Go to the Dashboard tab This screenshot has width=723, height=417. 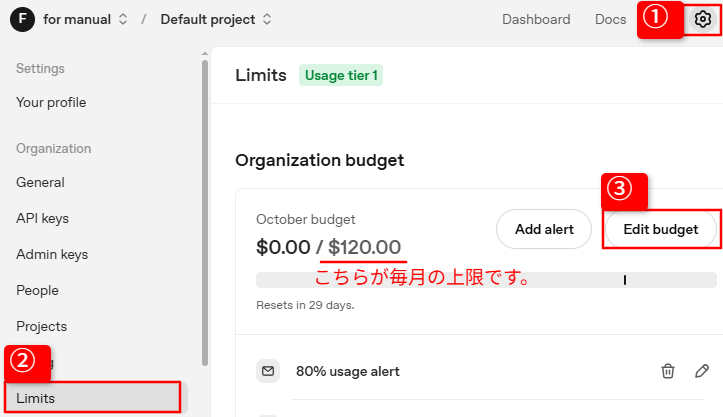click(x=536, y=20)
